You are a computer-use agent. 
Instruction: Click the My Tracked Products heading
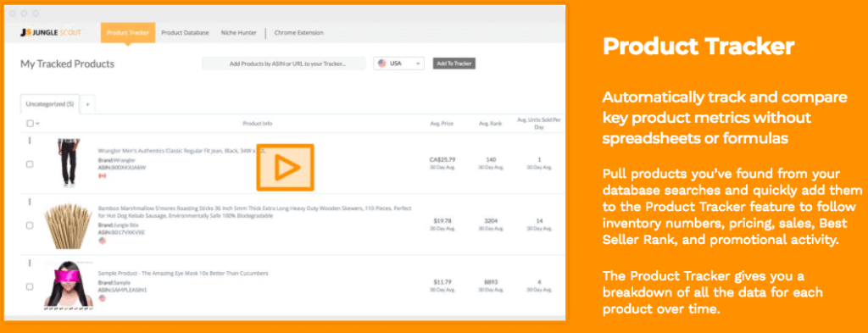[x=67, y=64]
